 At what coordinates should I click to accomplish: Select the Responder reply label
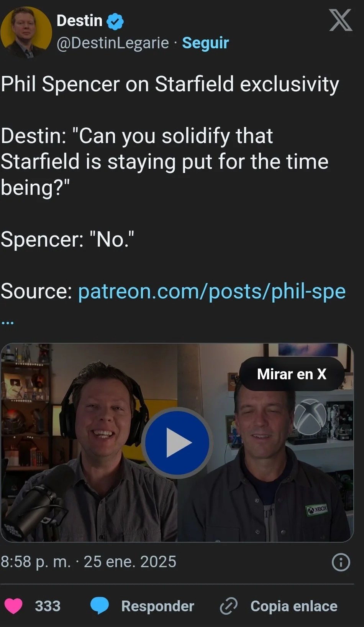(x=157, y=606)
